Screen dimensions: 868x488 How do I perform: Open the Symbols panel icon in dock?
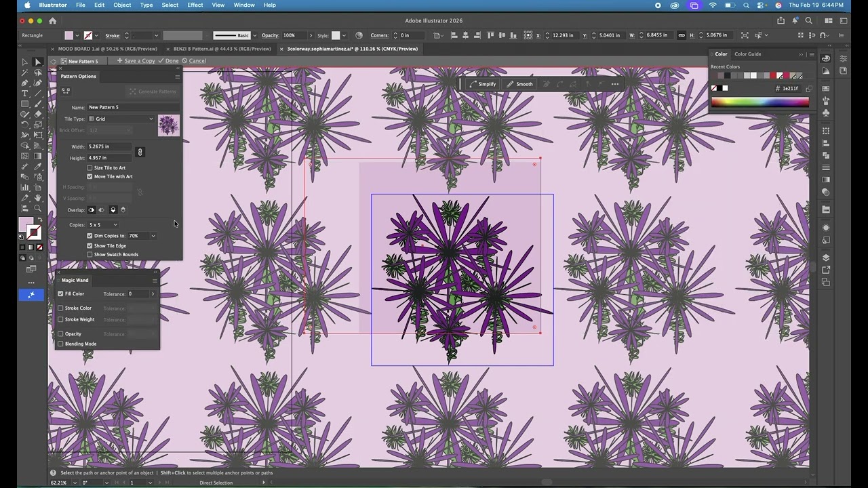pos(826,113)
